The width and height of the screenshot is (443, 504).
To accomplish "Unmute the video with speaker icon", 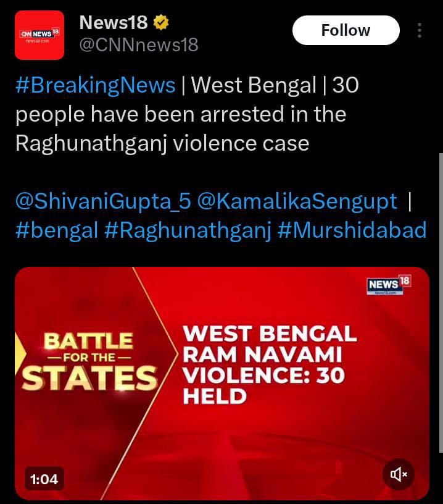I will [x=399, y=474].
